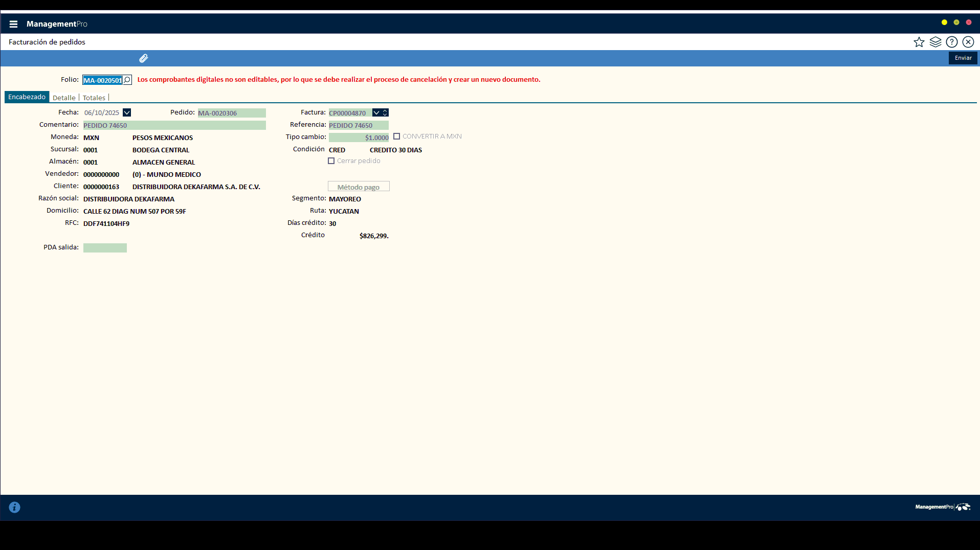Viewport: 980px width, 550px height.
Task: Close the form with circled X icon
Action: tap(968, 42)
